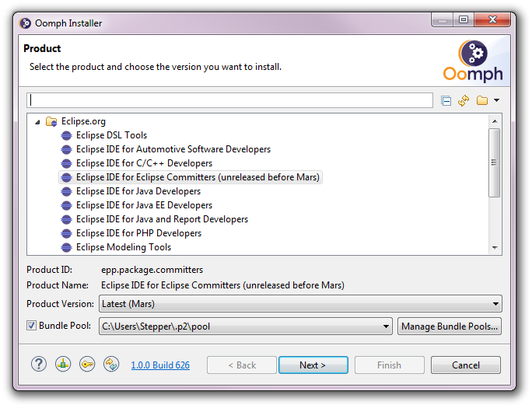Select Eclipse IDE for Eclipse Committers

pyautogui.click(x=198, y=177)
